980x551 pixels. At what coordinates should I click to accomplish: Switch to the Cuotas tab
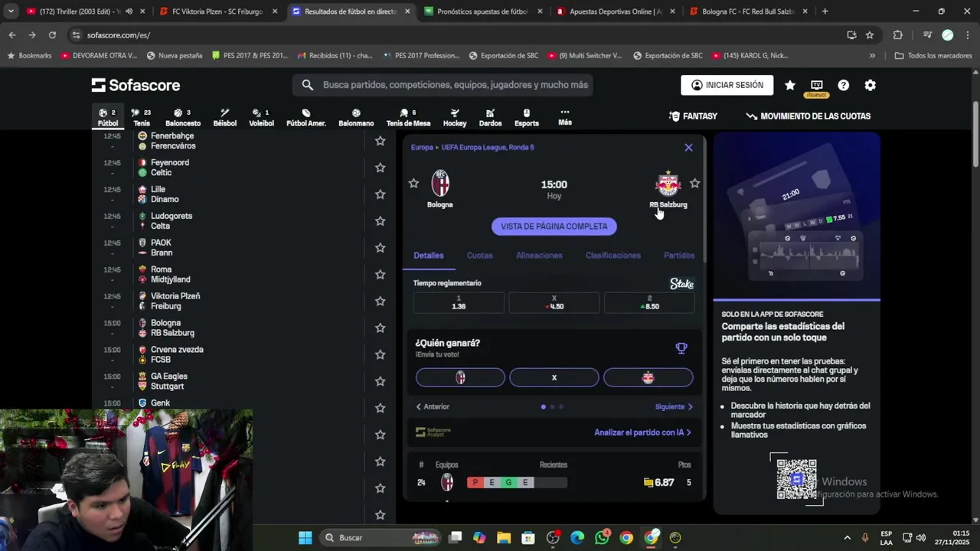480,256
